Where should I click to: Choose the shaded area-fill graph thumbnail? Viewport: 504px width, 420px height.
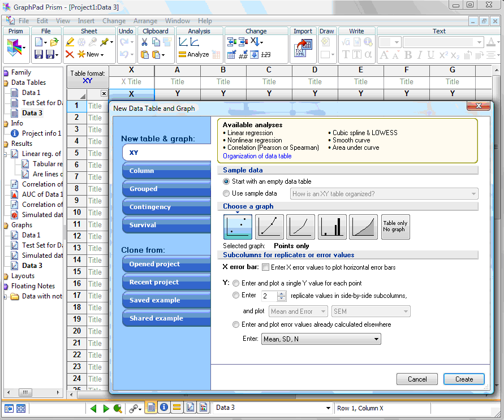click(x=363, y=227)
